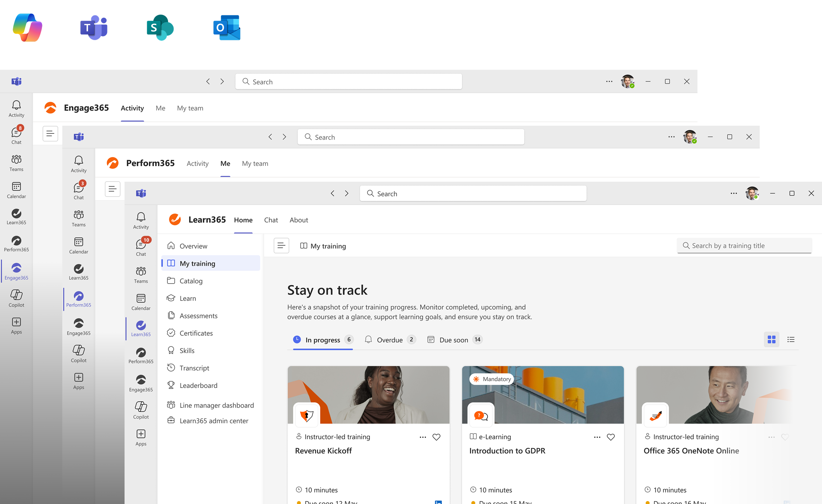Open more options on Introduction to GDPR card
This screenshot has height=504, width=822.
597,437
